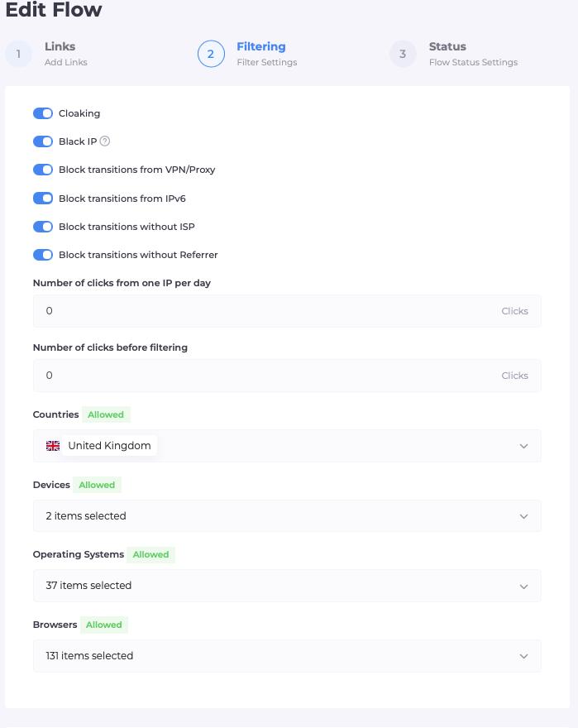Expand the Countries dropdown chevron
The height and width of the screenshot is (728, 578).
click(523, 446)
